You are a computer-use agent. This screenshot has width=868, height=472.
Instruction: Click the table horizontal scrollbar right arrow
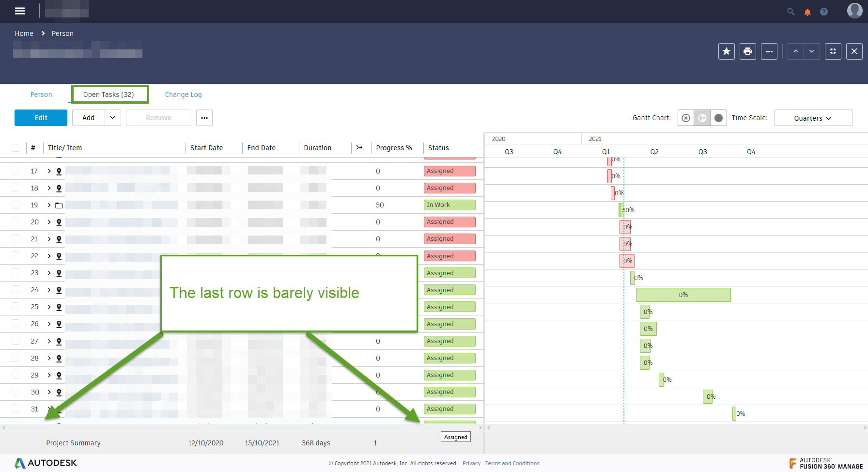(480, 427)
